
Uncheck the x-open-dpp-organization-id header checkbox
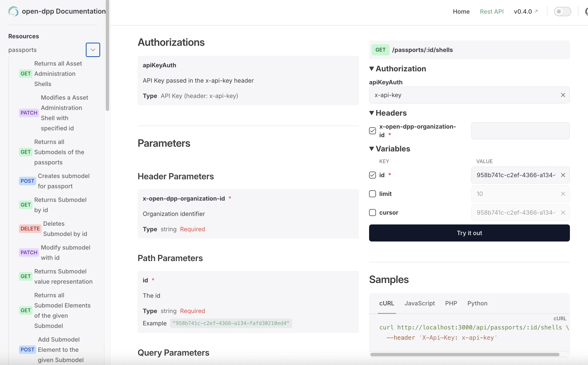click(372, 131)
